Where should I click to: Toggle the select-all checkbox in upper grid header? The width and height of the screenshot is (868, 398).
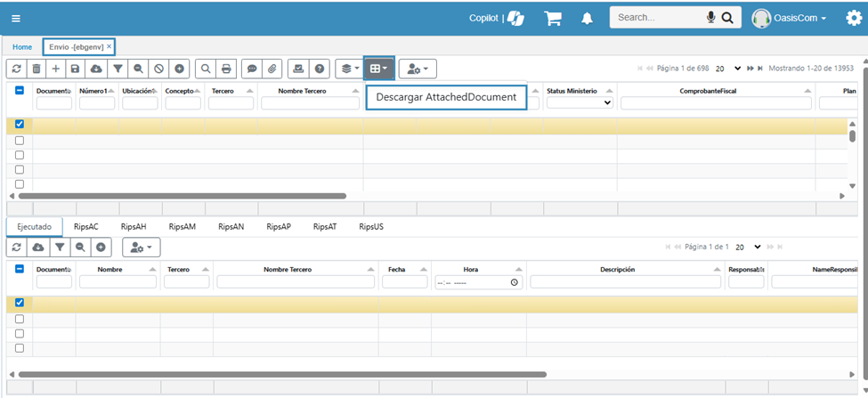(x=20, y=91)
